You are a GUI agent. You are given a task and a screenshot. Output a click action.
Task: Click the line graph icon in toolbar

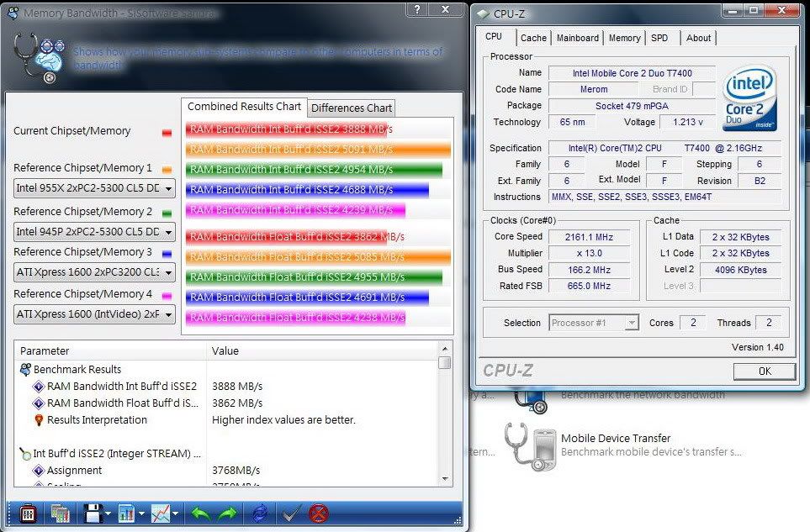[x=160, y=514]
